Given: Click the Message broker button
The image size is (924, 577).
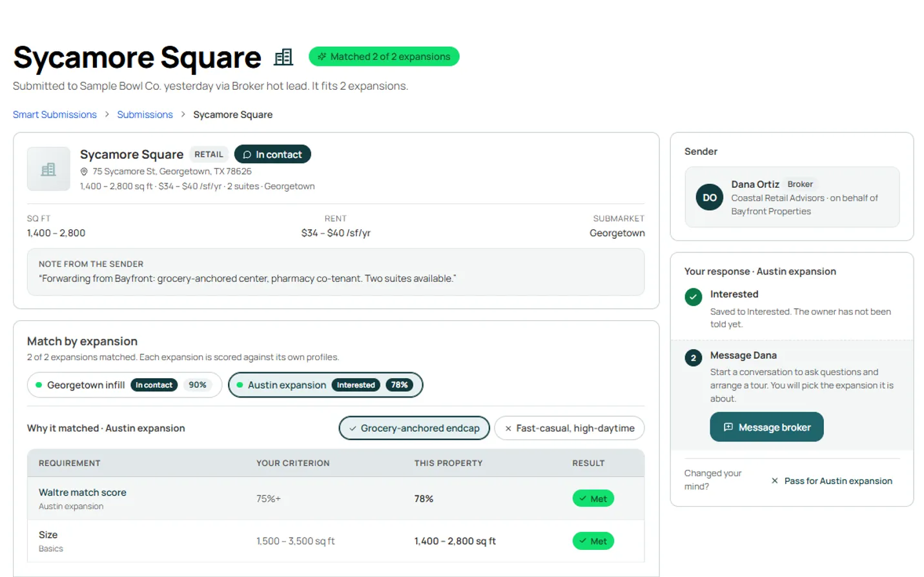Looking at the screenshot, I should coord(766,427).
